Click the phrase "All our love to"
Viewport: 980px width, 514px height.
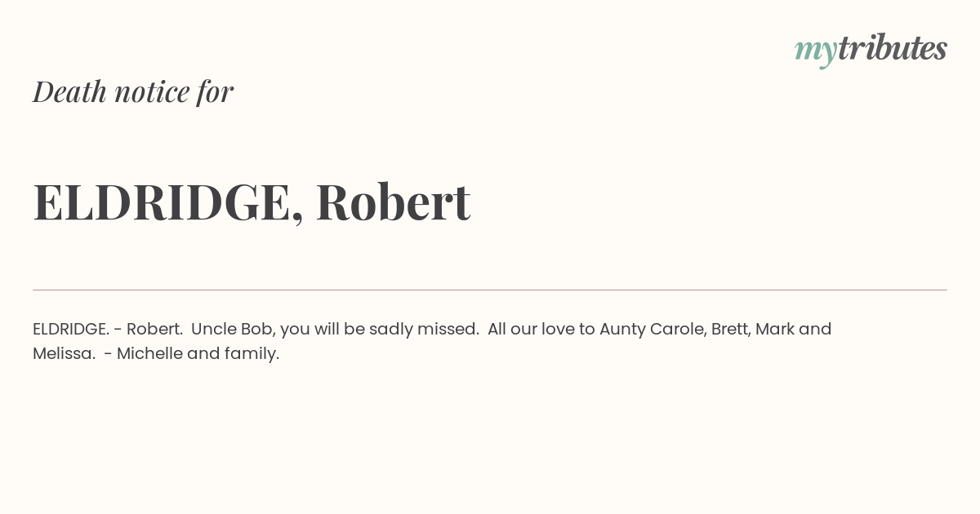(541, 329)
